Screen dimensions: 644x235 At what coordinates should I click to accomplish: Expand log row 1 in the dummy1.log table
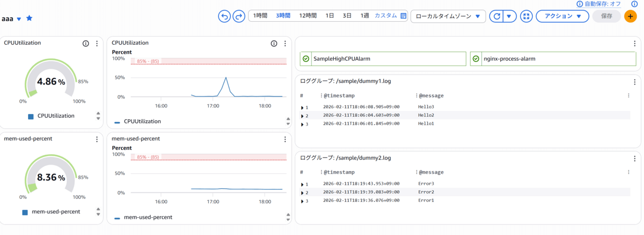[x=302, y=107]
